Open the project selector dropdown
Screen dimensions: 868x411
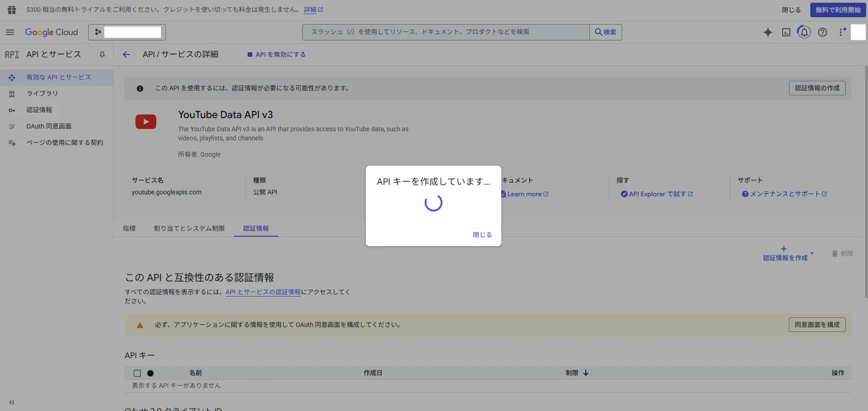127,32
